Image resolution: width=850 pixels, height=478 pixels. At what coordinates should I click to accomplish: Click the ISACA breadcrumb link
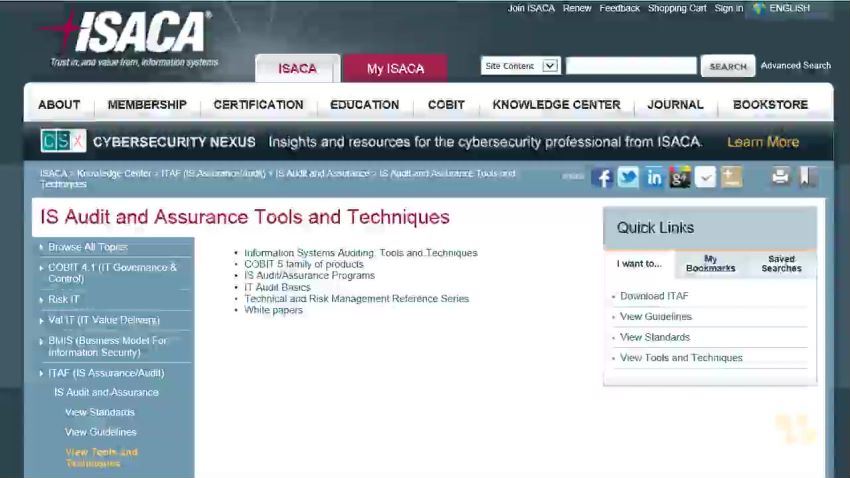(53, 173)
